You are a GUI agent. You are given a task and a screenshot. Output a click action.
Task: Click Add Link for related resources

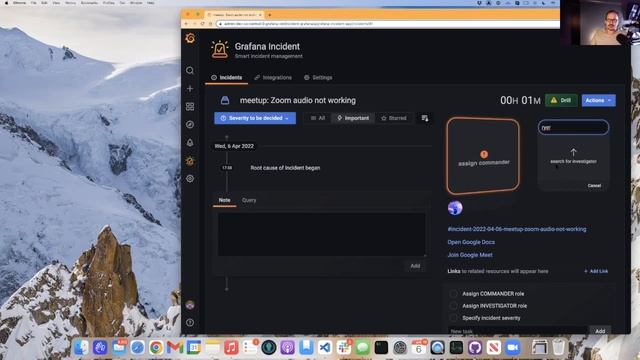596,271
